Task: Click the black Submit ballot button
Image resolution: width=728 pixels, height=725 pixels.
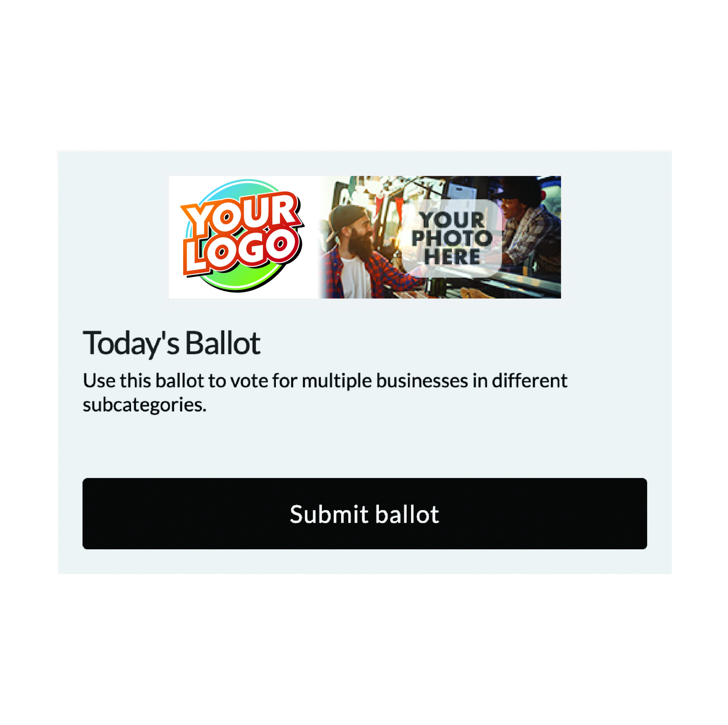Action: tap(364, 513)
